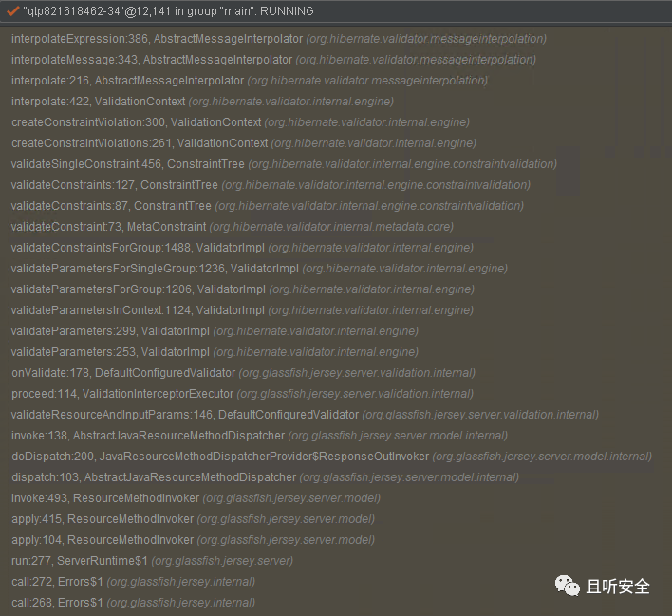Screen dimensions: 672x616
Task: Select thread "qtp821618462-34" in group main
Action: (x=168, y=11)
